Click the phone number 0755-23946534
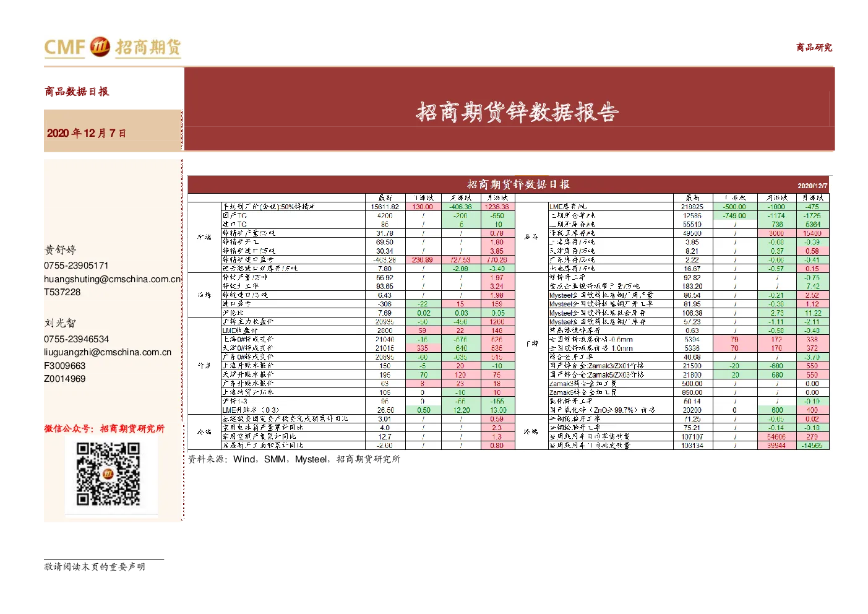The image size is (868, 614). (76, 339)
